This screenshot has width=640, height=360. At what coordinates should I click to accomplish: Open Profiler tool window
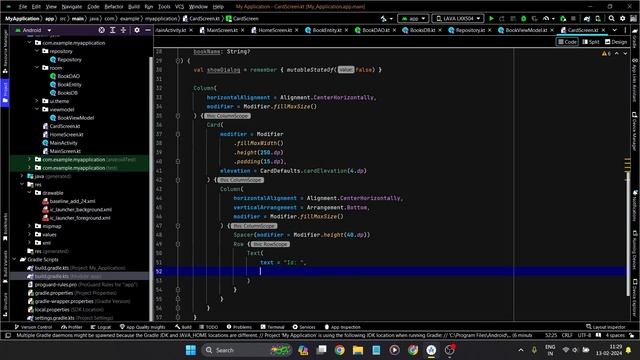click(72, 327)
